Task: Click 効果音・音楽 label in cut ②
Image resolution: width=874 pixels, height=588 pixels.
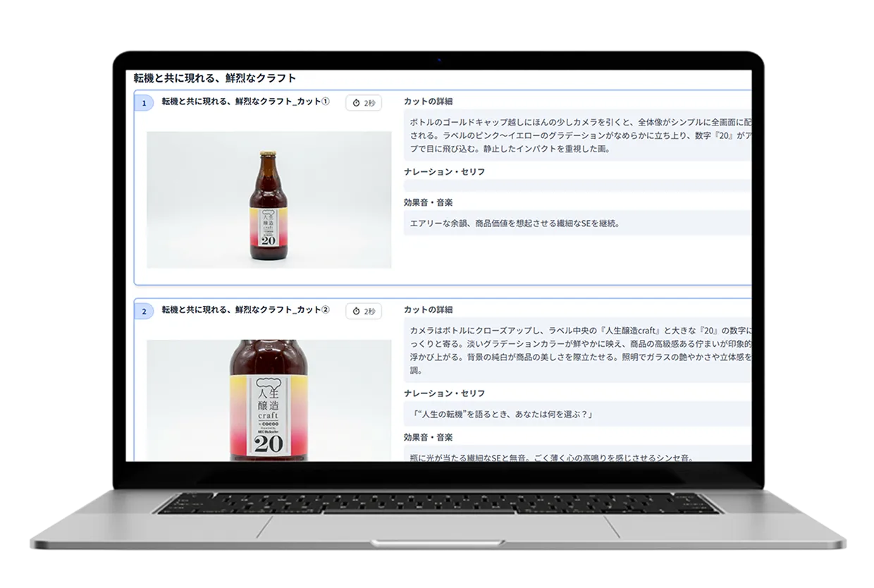Action: point(428,437)
